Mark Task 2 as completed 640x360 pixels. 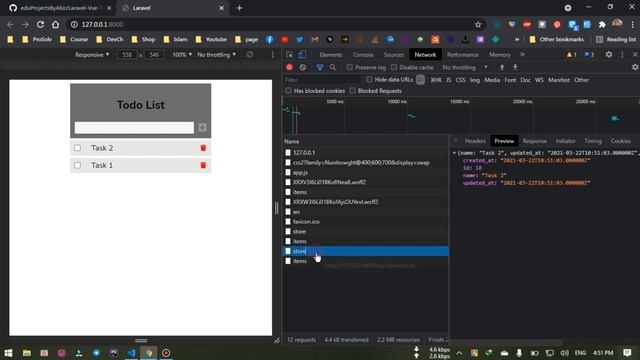[x=78, y=148]
